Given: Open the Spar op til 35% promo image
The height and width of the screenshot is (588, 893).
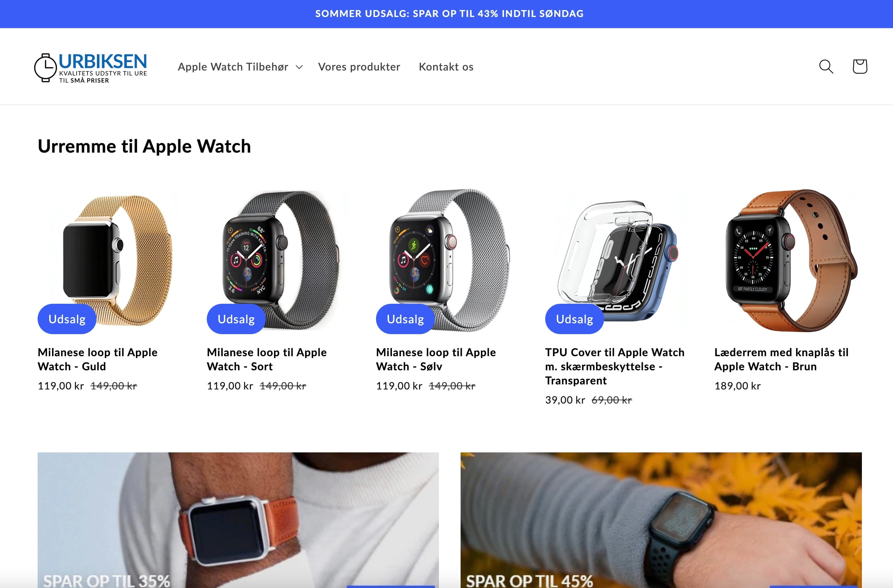Looking at the screenshot, I should pos(238,520).
